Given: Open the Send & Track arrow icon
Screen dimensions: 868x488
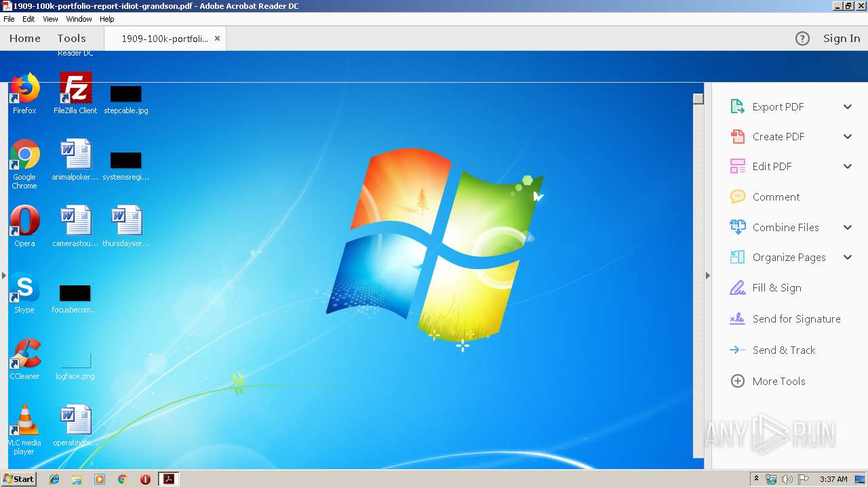Looking at the screenshot, I should coord(737,350).
